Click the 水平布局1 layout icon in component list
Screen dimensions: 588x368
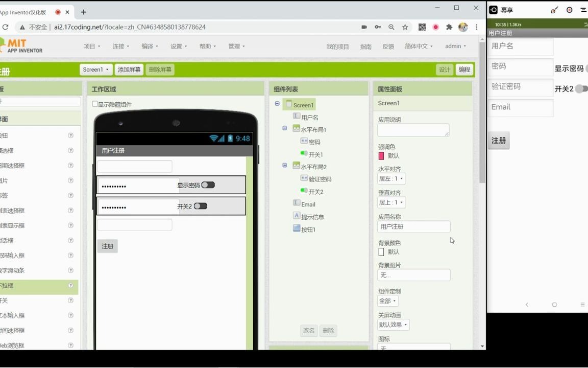coord(297,129)
